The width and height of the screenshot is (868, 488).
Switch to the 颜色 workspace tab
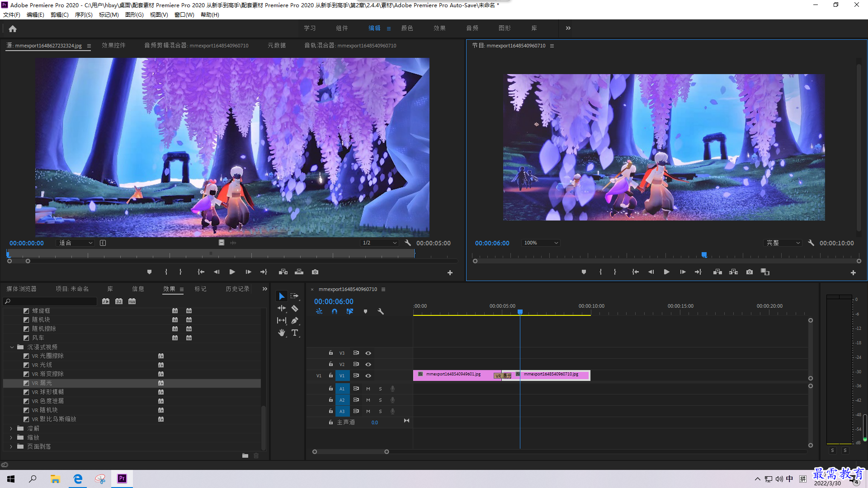click(x=407, y=28)
